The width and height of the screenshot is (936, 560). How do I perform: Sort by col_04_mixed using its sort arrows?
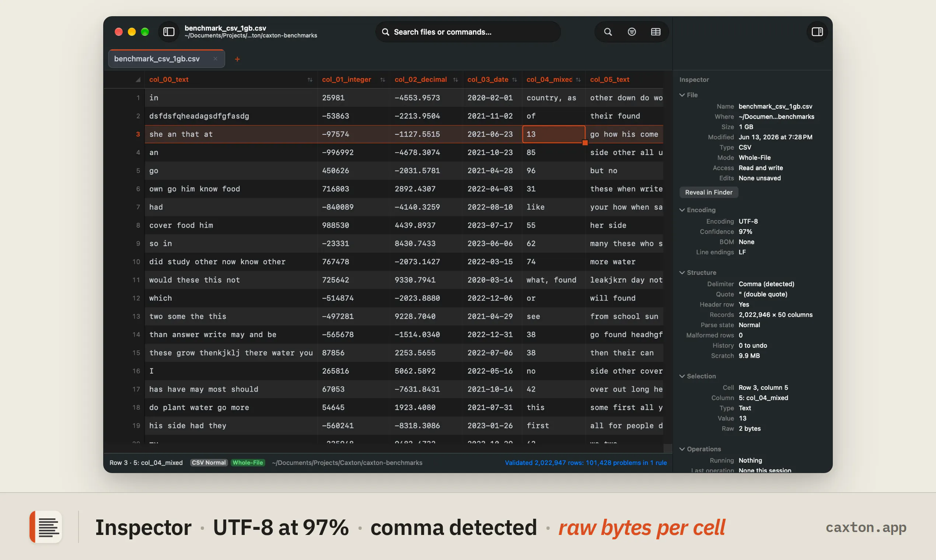tap(578, 80)
